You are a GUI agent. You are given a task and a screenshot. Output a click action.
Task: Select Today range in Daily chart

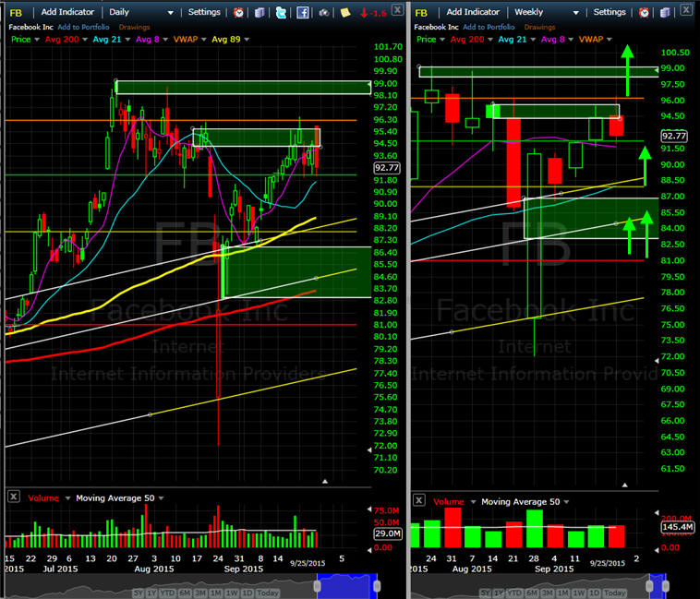[x=268, y=593]
